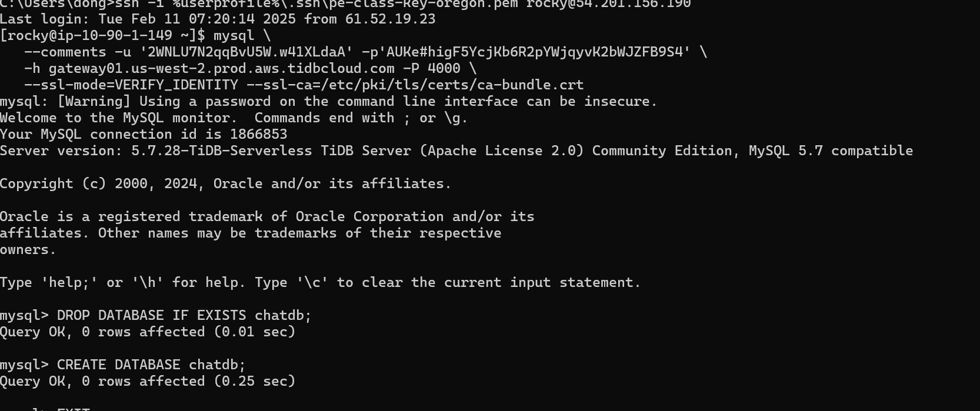Click the "MySQL 5.7 compatible" text
The width and height of the screenshot is (980, 411).
click(x=831, y=151)
